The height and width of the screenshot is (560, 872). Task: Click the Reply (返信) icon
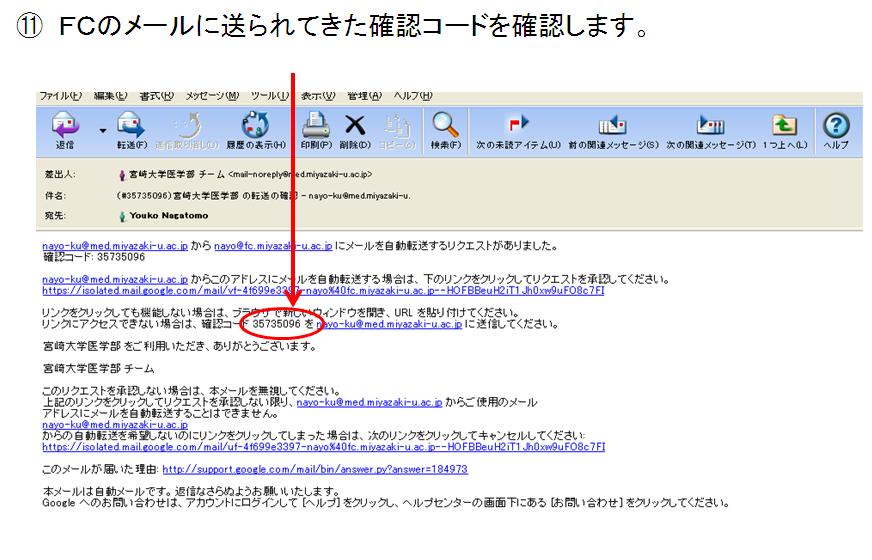(x=65, y=126)
